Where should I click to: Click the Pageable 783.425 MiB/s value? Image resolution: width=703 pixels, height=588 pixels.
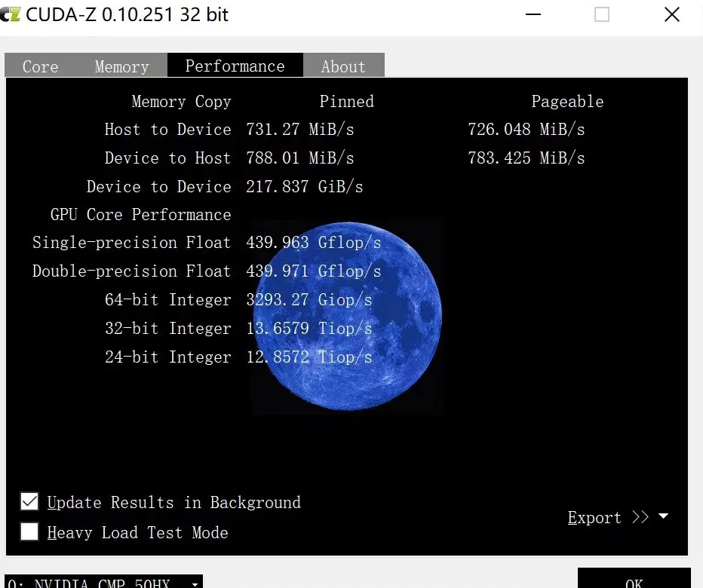point(526,158)
